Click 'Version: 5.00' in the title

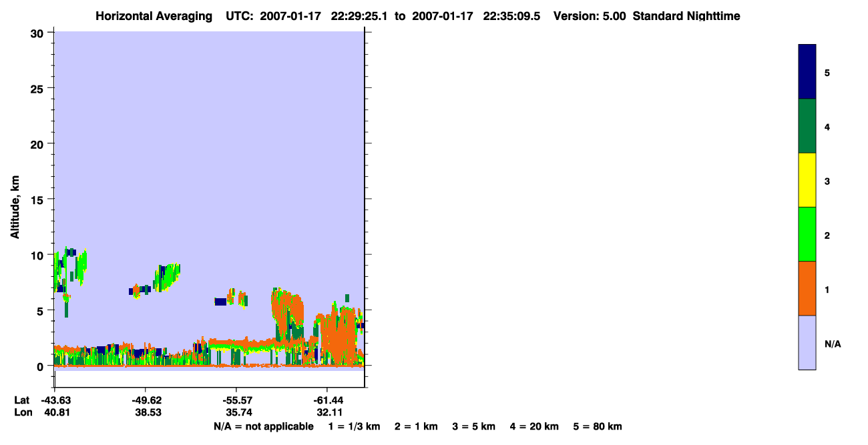590,16
